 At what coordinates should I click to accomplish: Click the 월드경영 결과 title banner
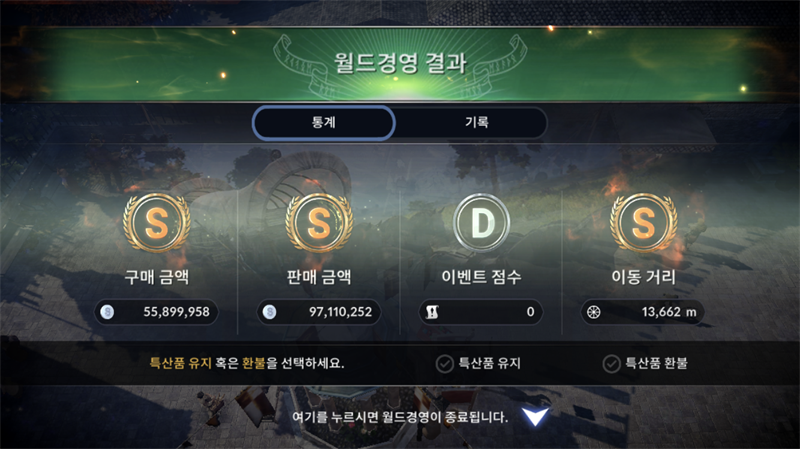coord(400,63)
